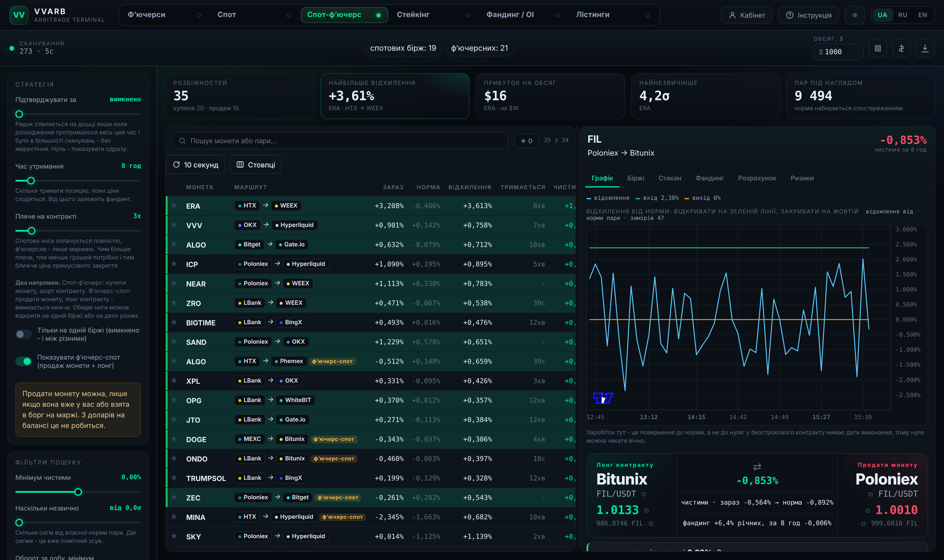The width and height of the screenshot is (944, 560).
Task: Open the Фандинг detail tab
Action: [709, 178]
